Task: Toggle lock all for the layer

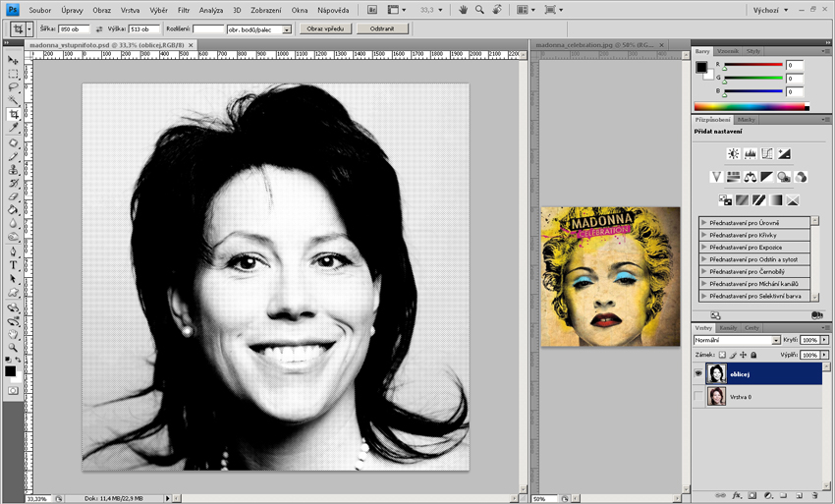Action: (753, 355)
